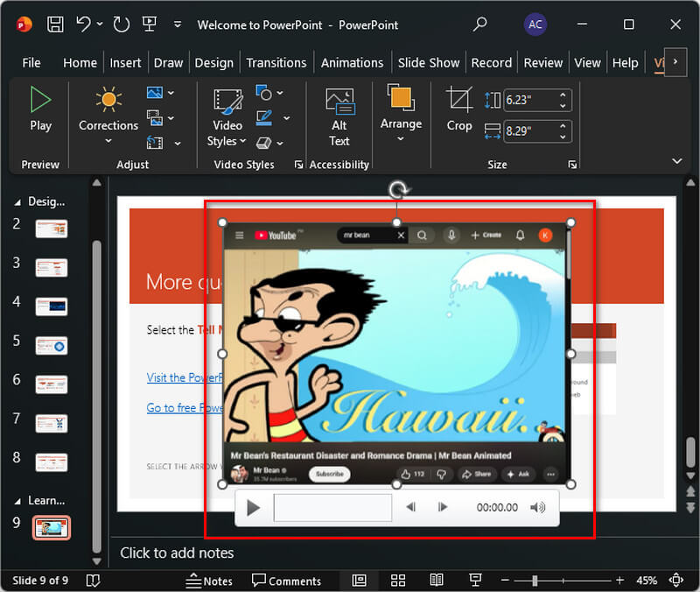Collapse the Learn... section in slide pane
Screen dimensions: 700x592
coord(17,501)
